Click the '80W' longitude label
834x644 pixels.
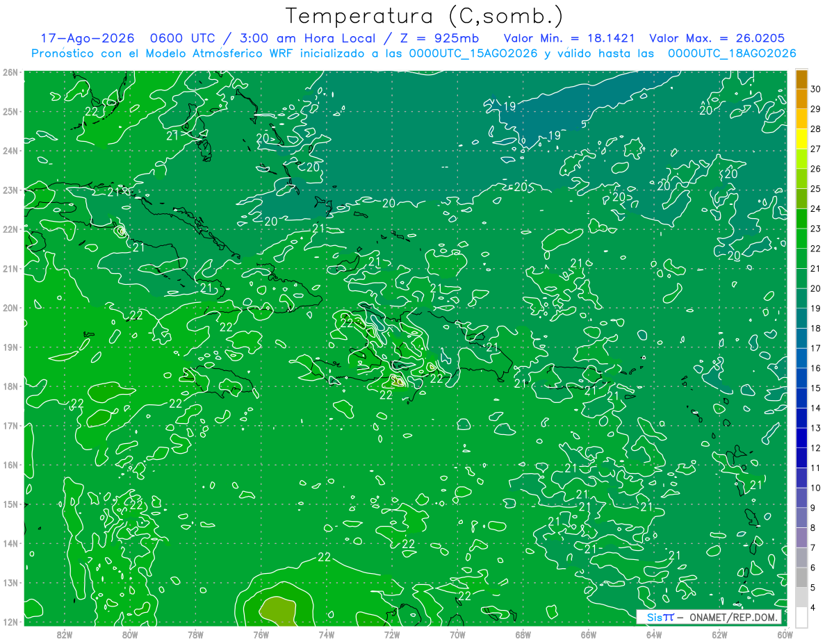tap(130, 634)
